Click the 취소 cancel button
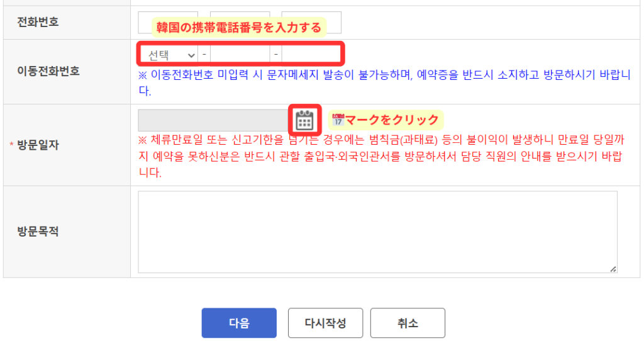Viewport: 644px width, 341px height. coord(408,323)
